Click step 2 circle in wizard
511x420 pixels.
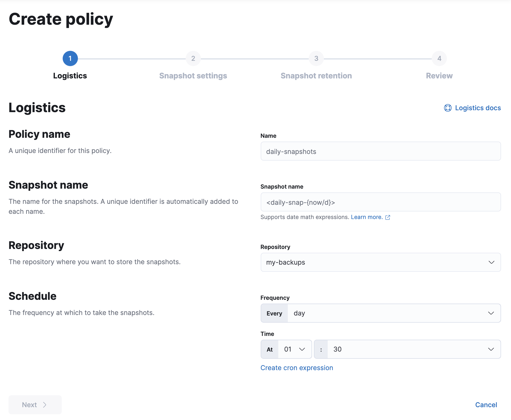[x=193, y=58]
